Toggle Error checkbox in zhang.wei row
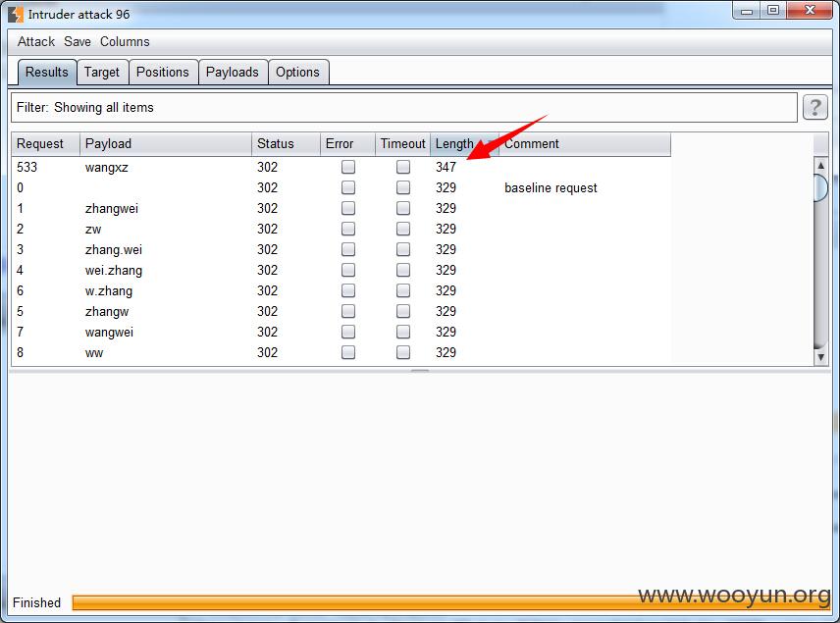Viewport: 840px width, 623px height. pyautogui.click(x=348, y=249)
